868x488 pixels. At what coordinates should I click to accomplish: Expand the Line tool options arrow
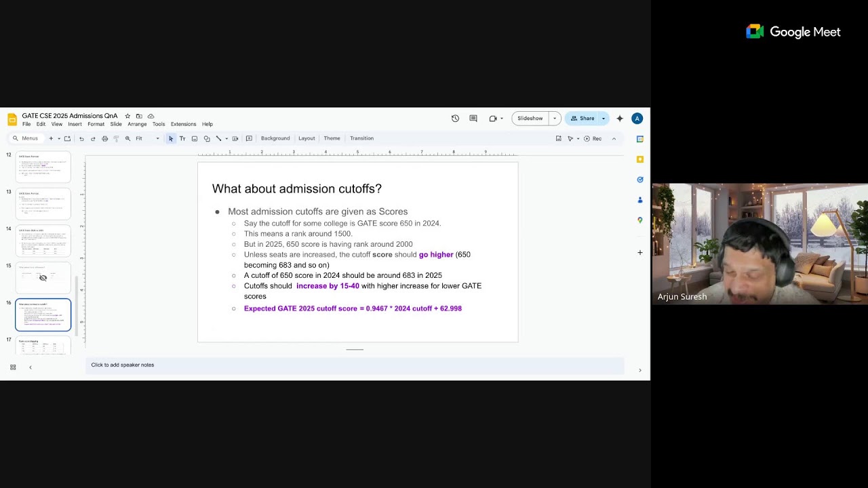tap(226, 138)
